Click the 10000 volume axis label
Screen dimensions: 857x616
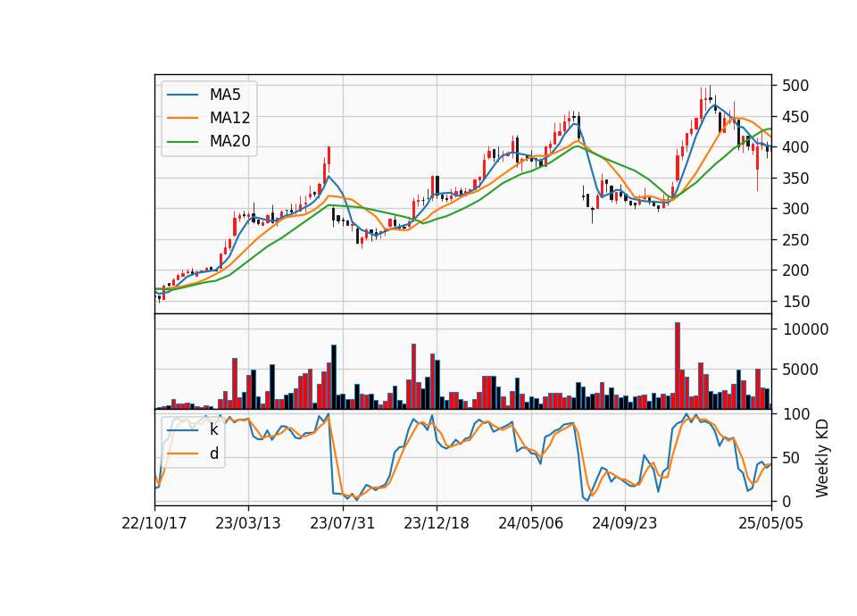[805, 329]
